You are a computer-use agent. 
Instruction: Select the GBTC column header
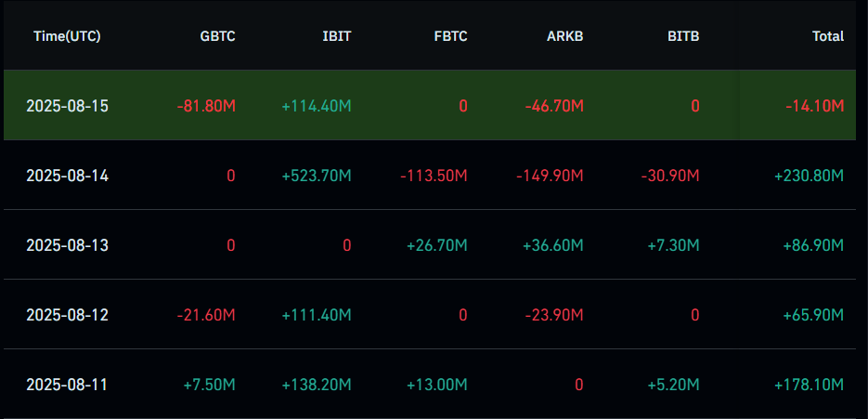[217, 36]
